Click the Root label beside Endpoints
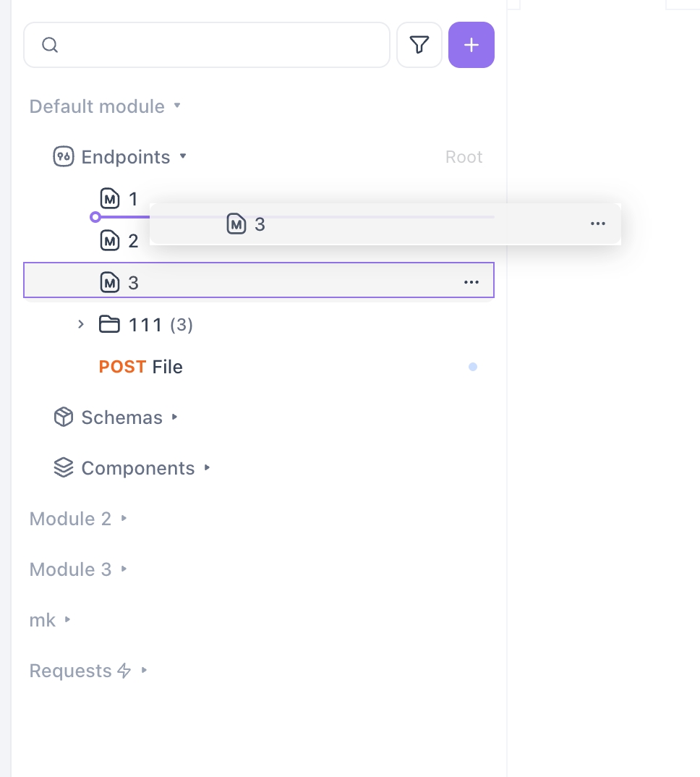The width and height of the screenshot is (700, 777). coord(464,157)
